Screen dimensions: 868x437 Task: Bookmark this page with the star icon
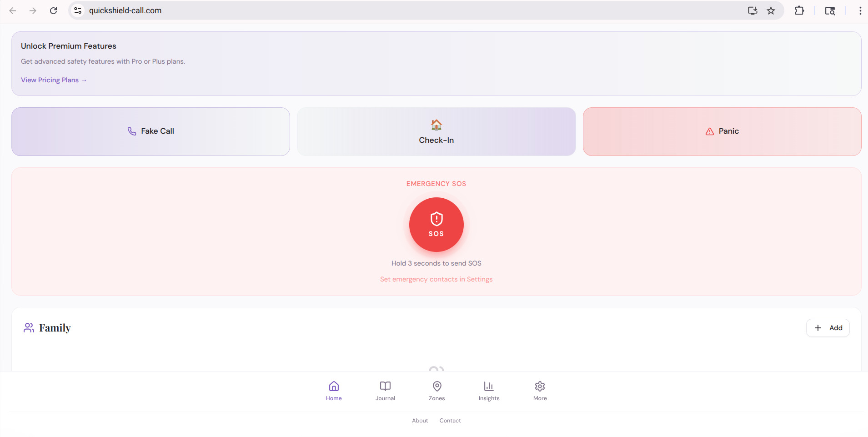point(771,10)
